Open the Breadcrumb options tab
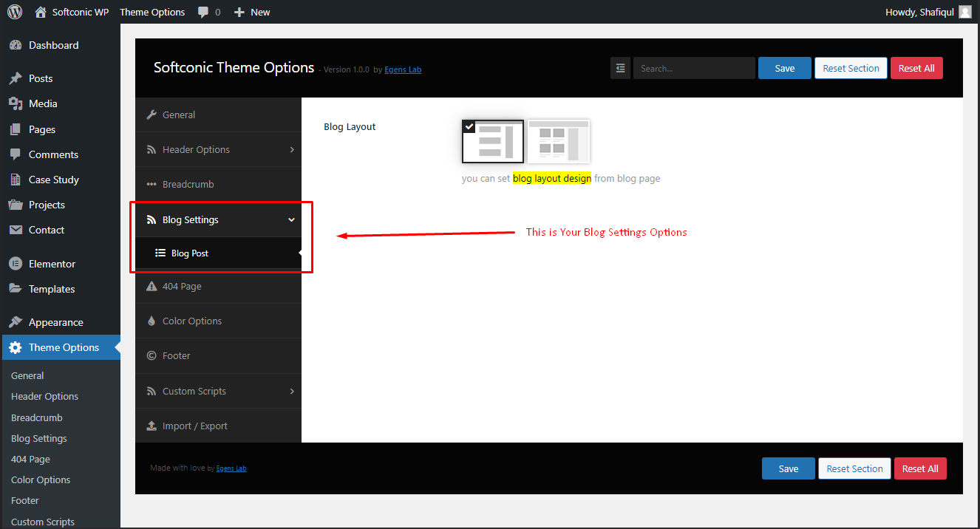The height and width of the screenshot is (529, 980). [219, 184]
